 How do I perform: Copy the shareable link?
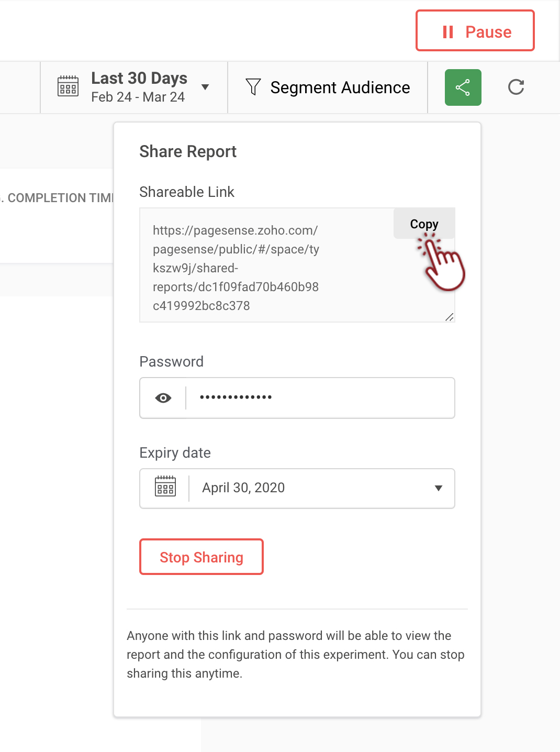tap(424, 224)
